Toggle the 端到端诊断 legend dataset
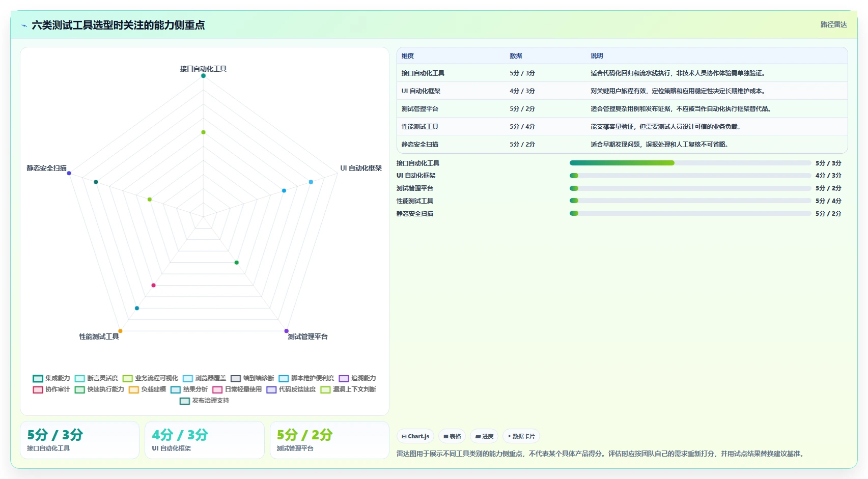Screen dimensions: 868x479 pyautogui.click(x=252, y=378)
